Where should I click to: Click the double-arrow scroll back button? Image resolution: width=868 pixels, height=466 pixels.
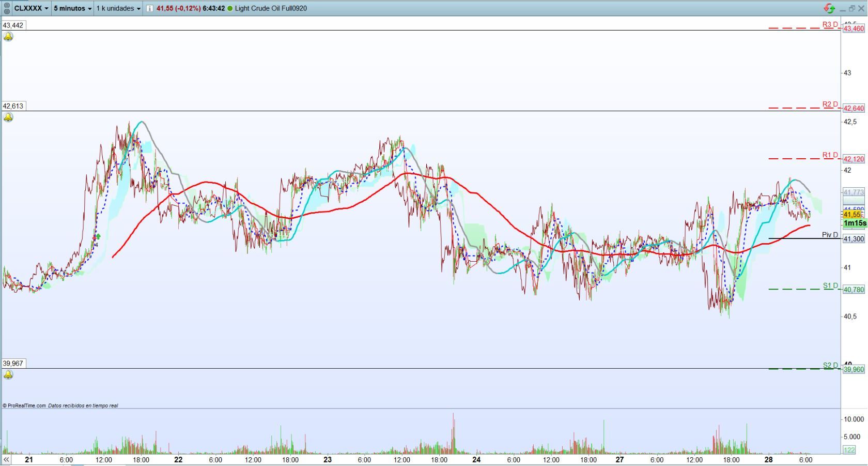click(6, 459)
